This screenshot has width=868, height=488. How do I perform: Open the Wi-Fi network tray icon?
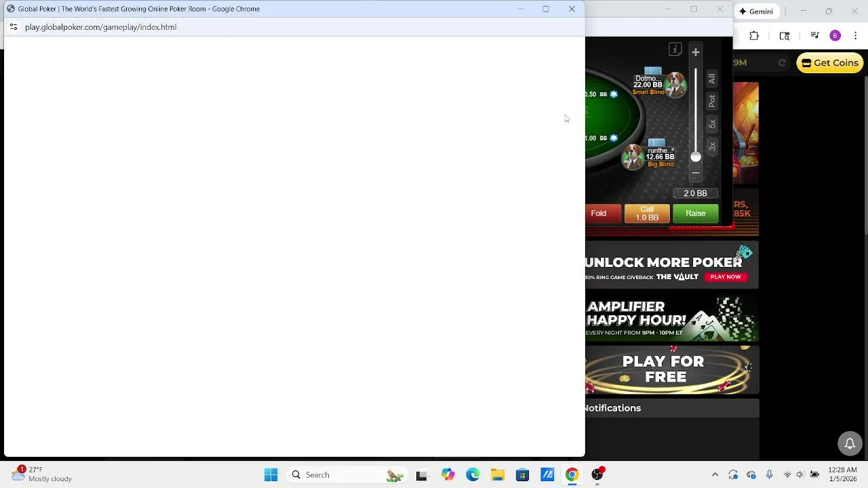tap(787, 475)
